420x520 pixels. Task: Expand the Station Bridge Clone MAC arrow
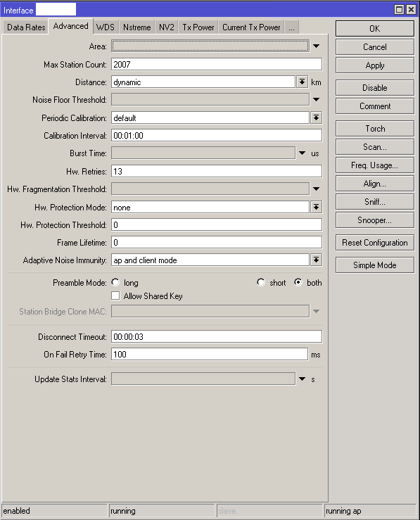click(317, 311)
